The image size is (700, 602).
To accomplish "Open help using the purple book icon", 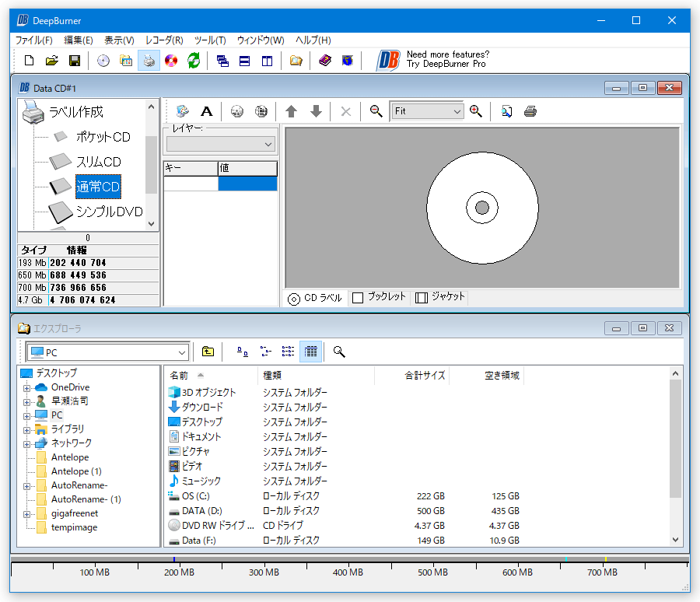I will click(x=325, y=61).
